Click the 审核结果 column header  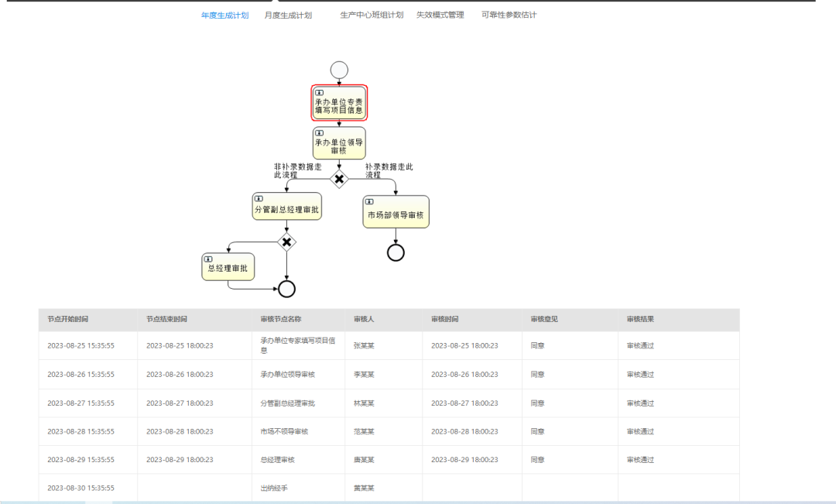[640, 319]
